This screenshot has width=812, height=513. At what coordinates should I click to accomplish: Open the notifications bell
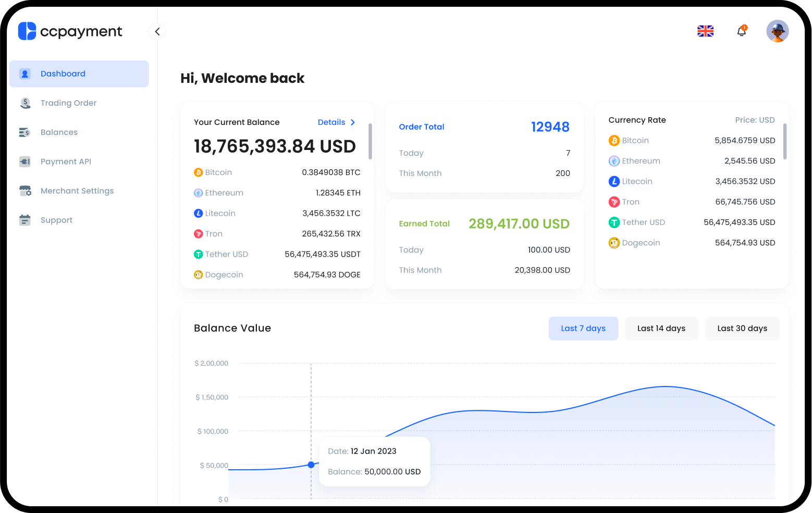[742, 31]
